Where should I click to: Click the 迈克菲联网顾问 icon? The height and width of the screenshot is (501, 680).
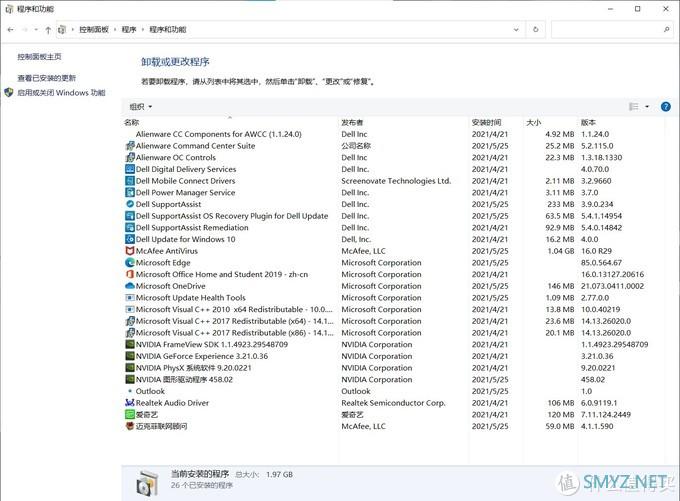coord(130,426)
